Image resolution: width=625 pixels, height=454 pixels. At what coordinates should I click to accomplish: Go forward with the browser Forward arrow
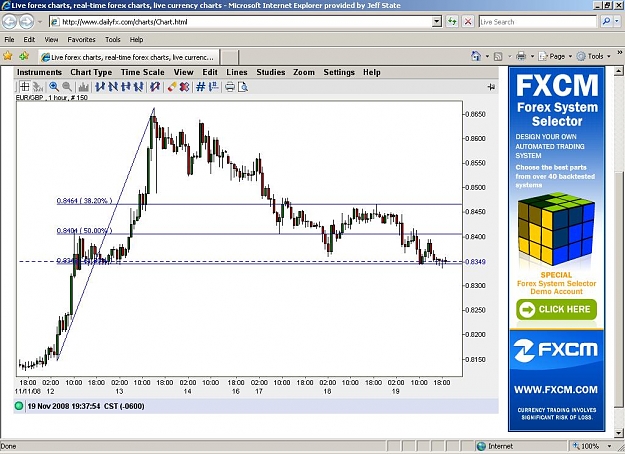pos(26,22)
